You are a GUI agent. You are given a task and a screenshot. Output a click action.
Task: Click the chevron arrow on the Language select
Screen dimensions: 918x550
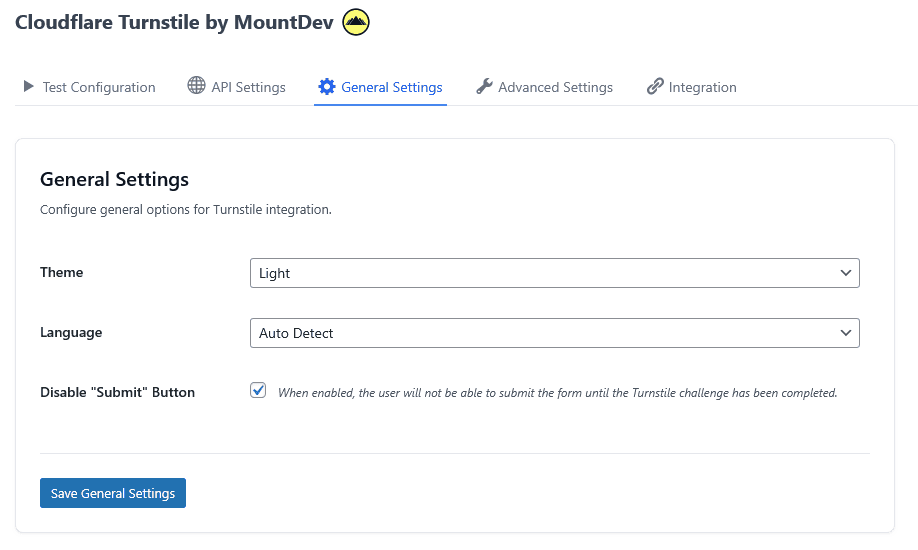(x=845, y=333)
